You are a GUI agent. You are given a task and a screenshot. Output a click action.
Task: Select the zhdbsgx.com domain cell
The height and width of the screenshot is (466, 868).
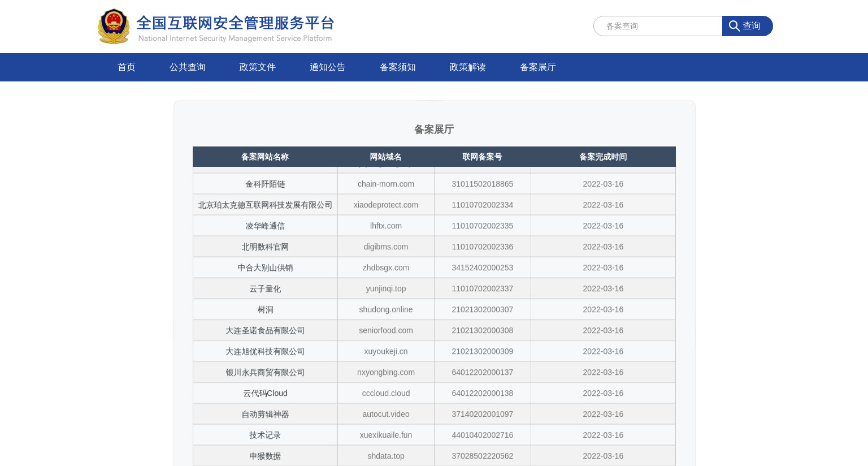pos(386,267)
